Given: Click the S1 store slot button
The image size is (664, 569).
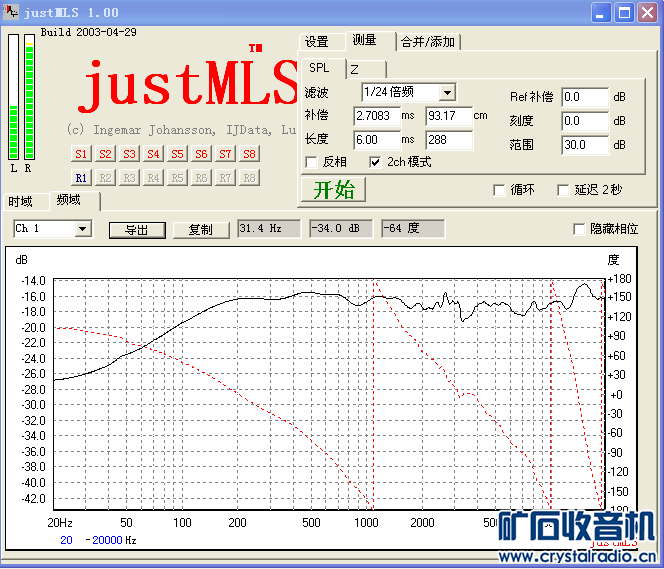Looking at the screenshot, I should [x=81, y=154].
